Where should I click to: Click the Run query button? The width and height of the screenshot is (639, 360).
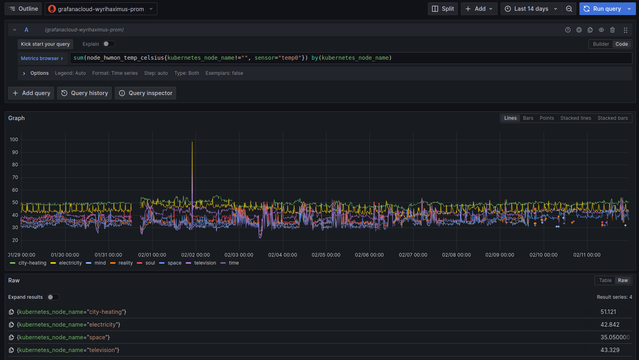[x=602, y=9]
